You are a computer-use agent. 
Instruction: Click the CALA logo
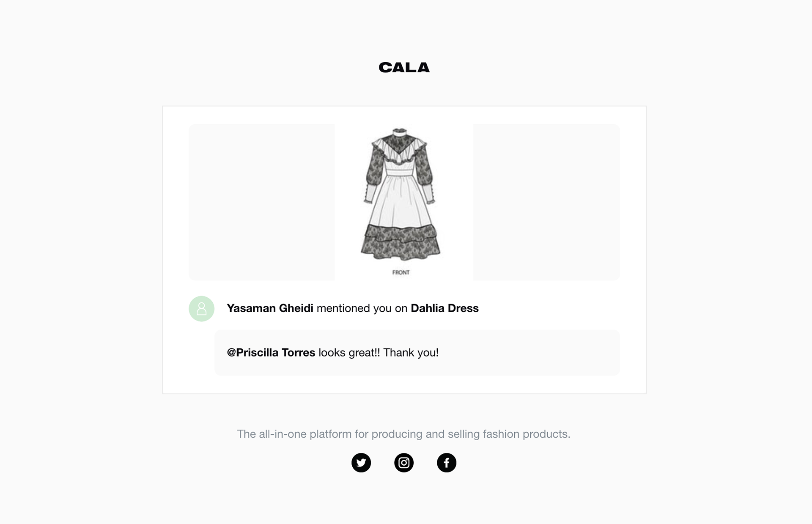[404, 67]
